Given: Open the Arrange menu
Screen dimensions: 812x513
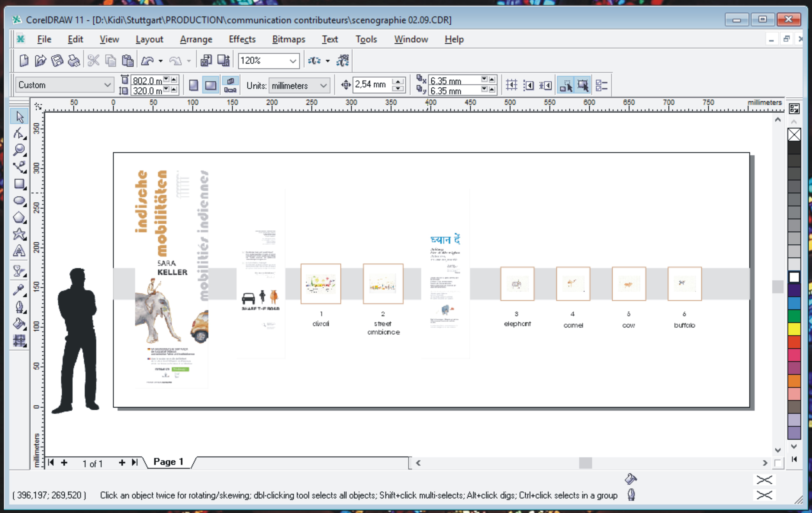Looking at the screenshot, I should click(196, 39).
